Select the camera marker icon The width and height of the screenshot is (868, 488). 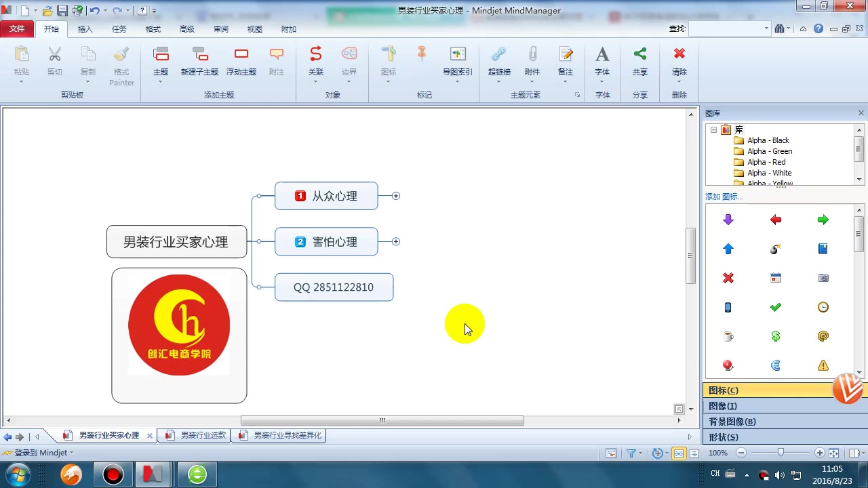[x=823, y=278]
